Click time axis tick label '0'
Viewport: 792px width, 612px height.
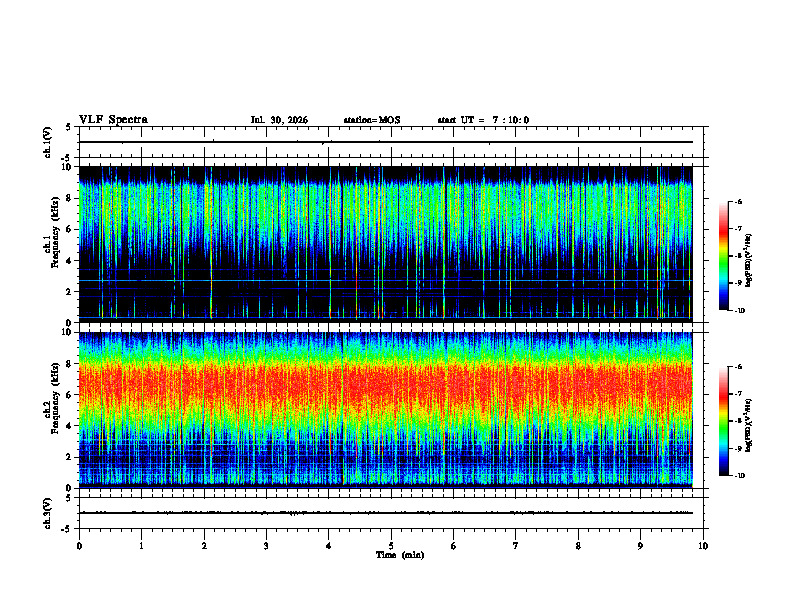tap(79, 546)
